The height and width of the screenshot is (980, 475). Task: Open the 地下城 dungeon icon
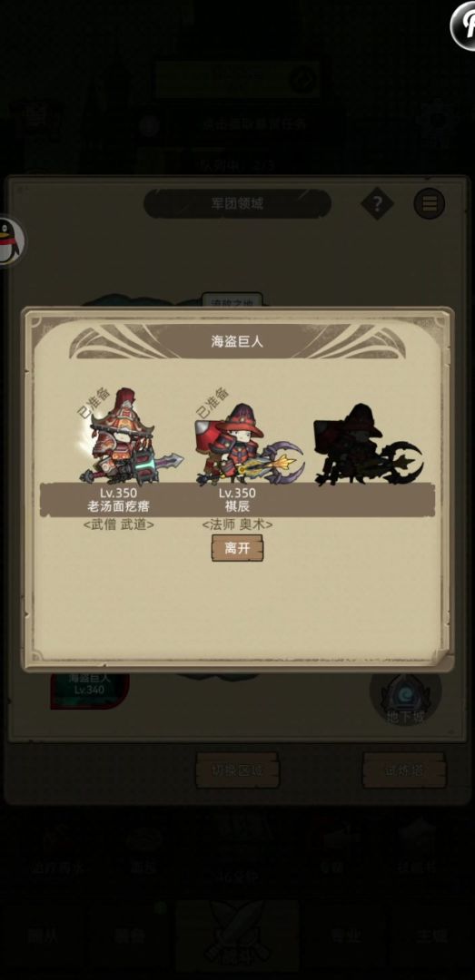click(x=406, y=694)
